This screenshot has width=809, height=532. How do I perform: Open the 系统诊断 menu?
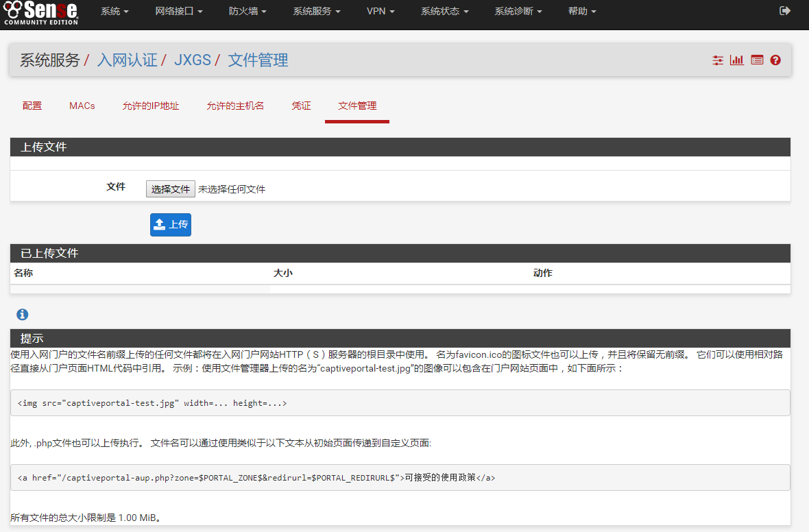point(518,12)
